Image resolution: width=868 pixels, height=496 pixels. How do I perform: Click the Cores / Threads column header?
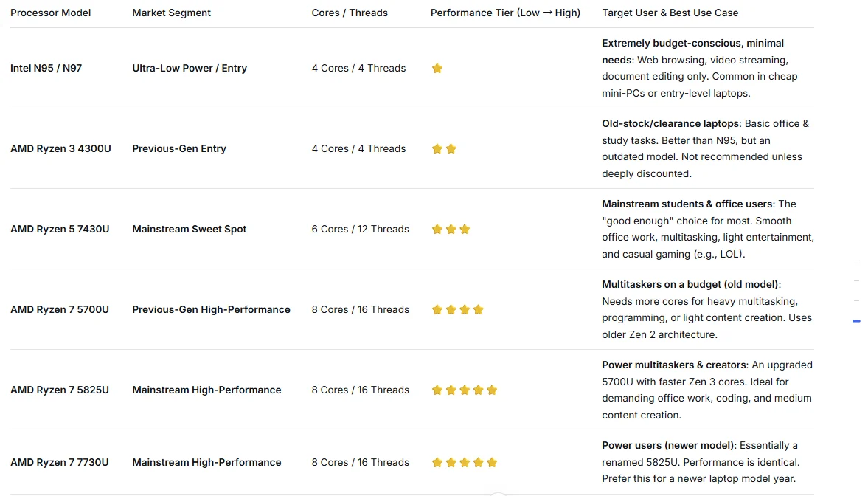pos(350,13)
